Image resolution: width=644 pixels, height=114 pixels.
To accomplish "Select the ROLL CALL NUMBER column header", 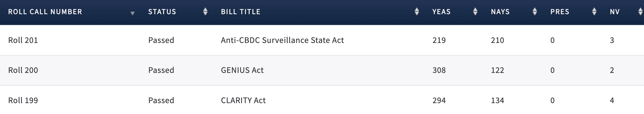I will 45,12.
